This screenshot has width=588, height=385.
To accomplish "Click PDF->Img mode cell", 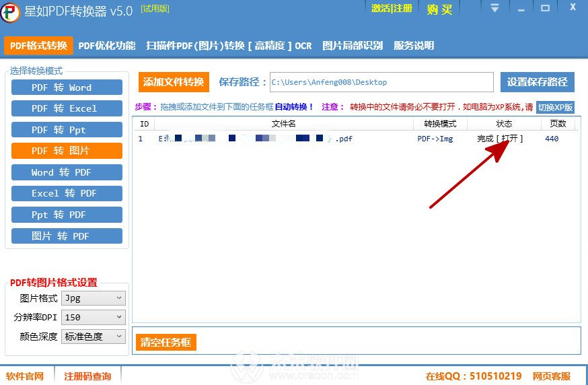I will pyautogui.click(x=435, y=139).
